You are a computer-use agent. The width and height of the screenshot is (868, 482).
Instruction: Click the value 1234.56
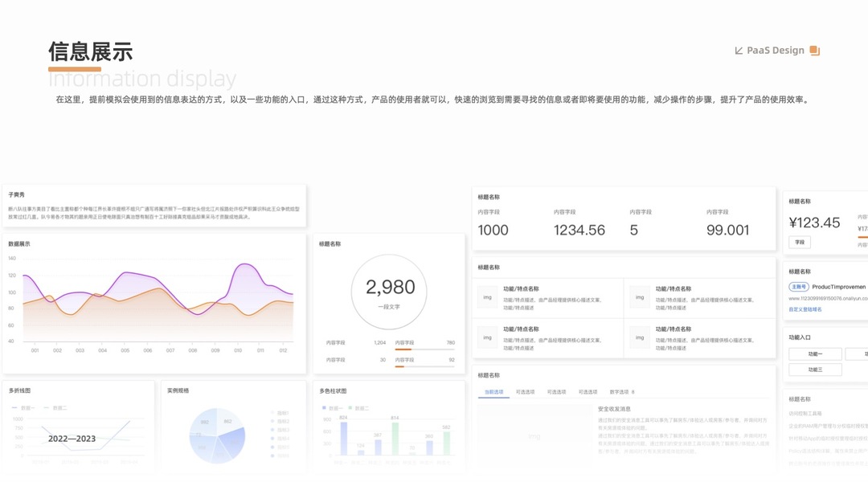click(x=579, y=231)
